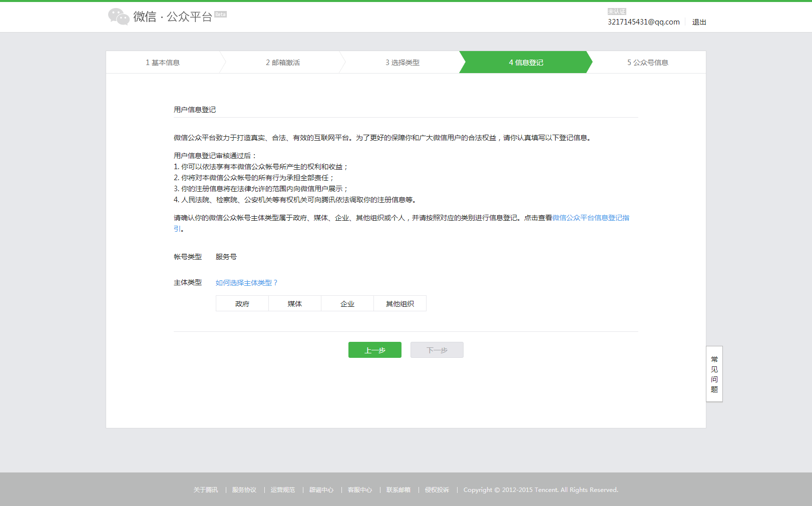Select 政府 as the subject type
Viewport: 812px width, 506px height.
click(242, 304)
